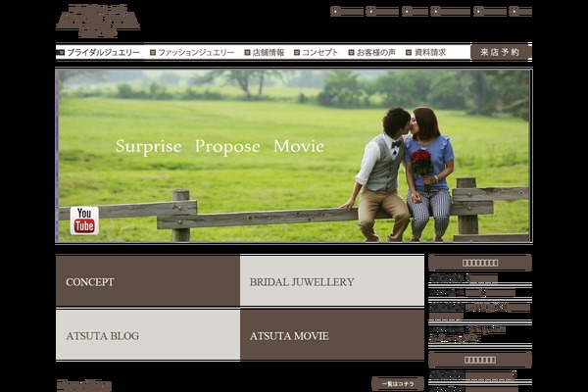Screen dimensions: 588x392
Task: Open the CONCEPT tile
Action: pos(148,281)
